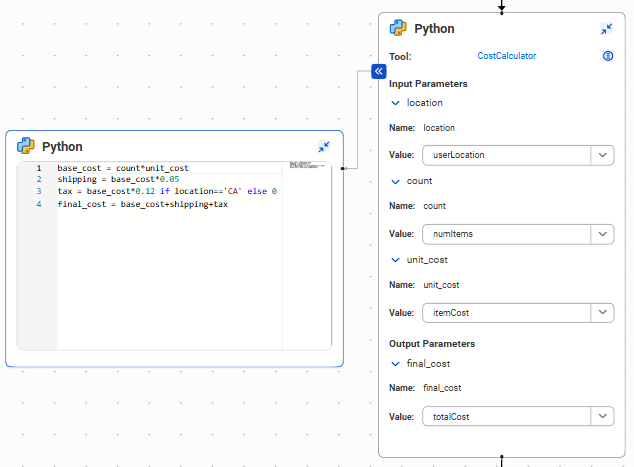Open the tool info icon beside CostCalculator
634x467 pixels.
pyautogui.click(x=608, y=56)
